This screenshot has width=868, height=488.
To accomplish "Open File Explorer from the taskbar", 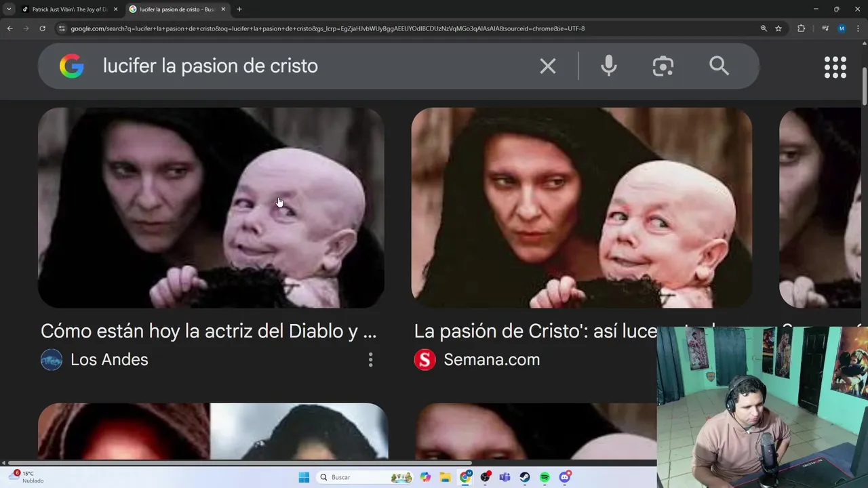I will (445, 477).
